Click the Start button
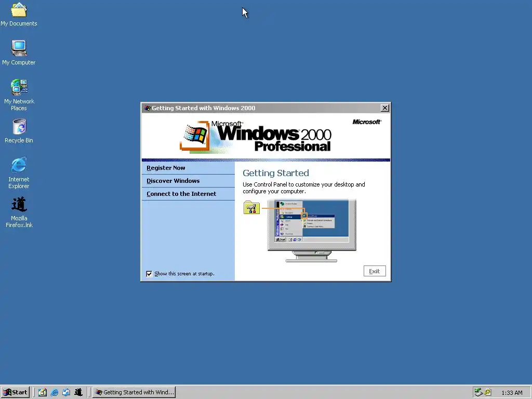The height and width of the screenshot is (399, 532). pos(15,392)
